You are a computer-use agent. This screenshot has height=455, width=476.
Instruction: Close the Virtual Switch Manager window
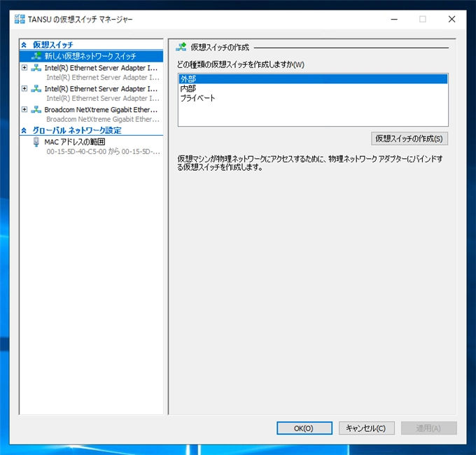[451, 19]
